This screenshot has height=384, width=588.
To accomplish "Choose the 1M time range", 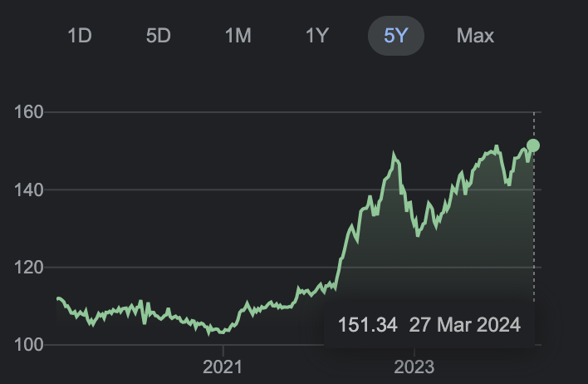I will pos(237,36).
